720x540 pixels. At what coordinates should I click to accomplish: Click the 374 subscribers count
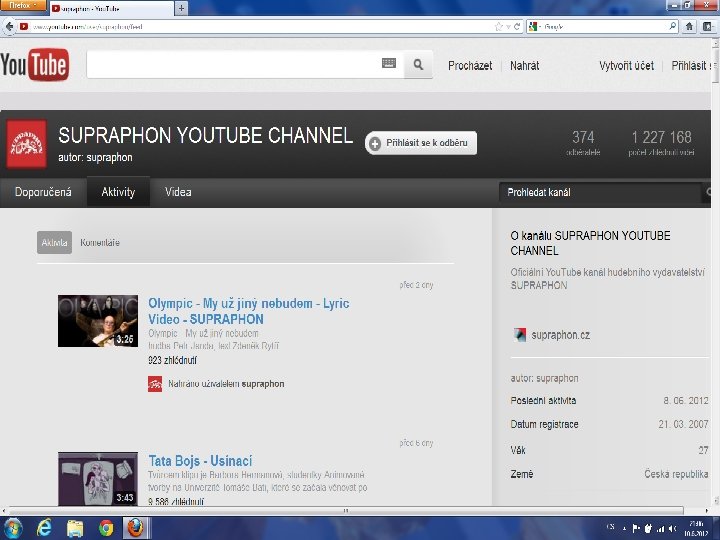(583, 137)
